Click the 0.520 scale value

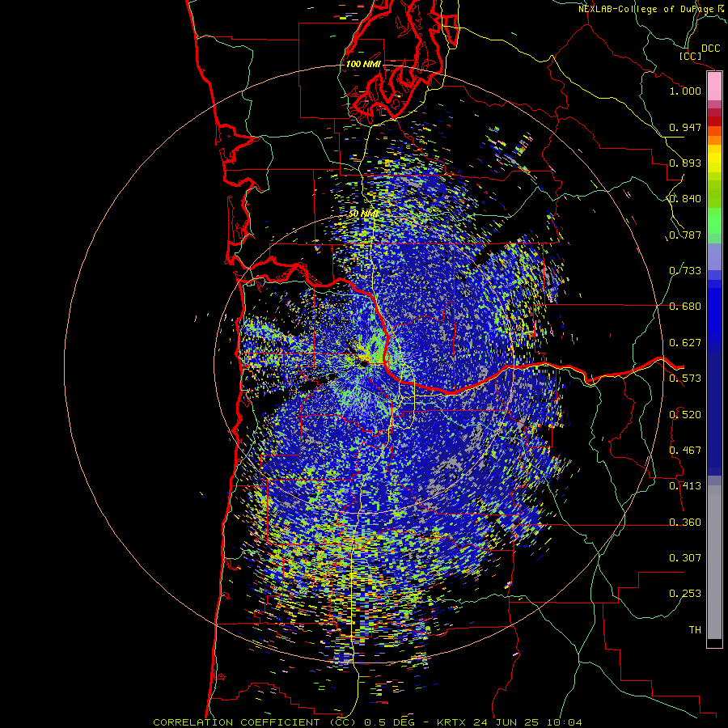click(685, 415)
